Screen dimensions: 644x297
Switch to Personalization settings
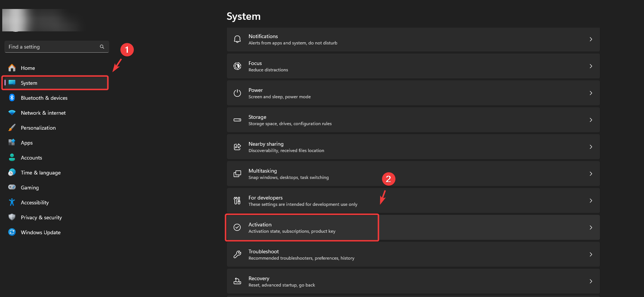coord(38,128)
